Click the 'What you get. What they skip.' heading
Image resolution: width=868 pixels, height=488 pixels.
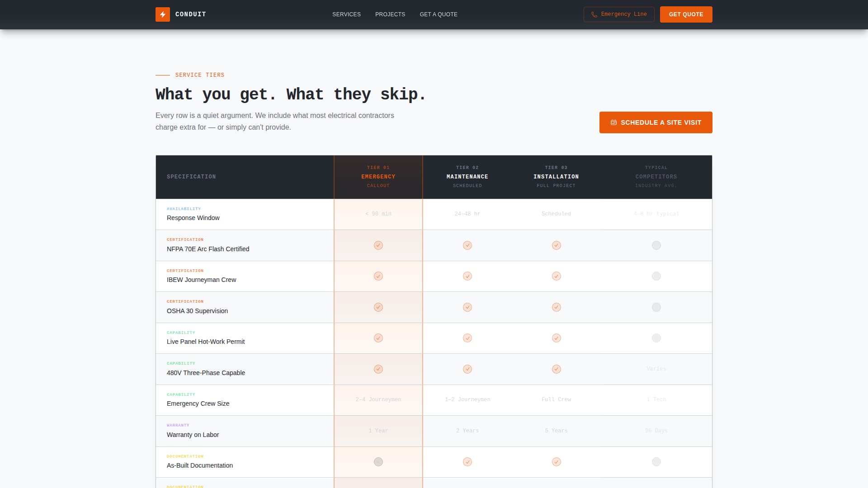point(291,94)
